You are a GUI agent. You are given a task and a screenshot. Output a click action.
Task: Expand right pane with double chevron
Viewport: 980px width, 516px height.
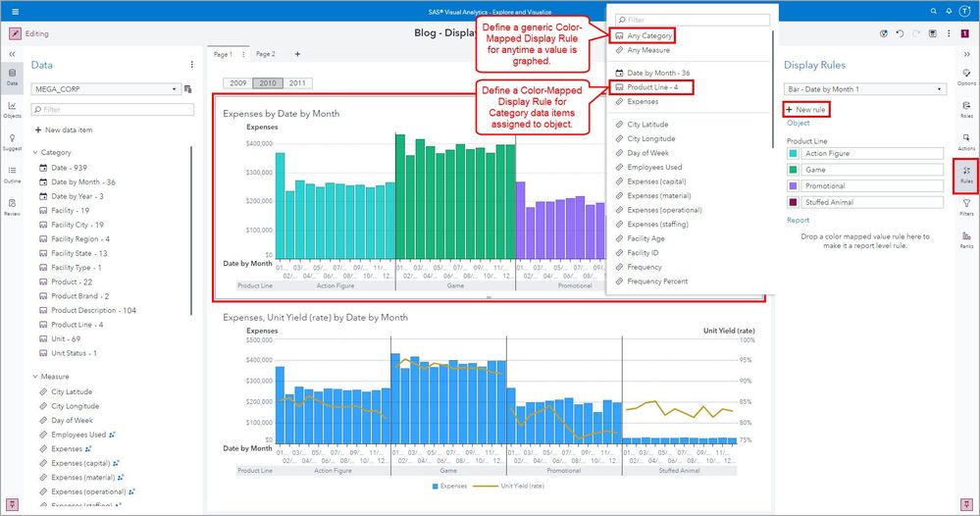point(967,54)
